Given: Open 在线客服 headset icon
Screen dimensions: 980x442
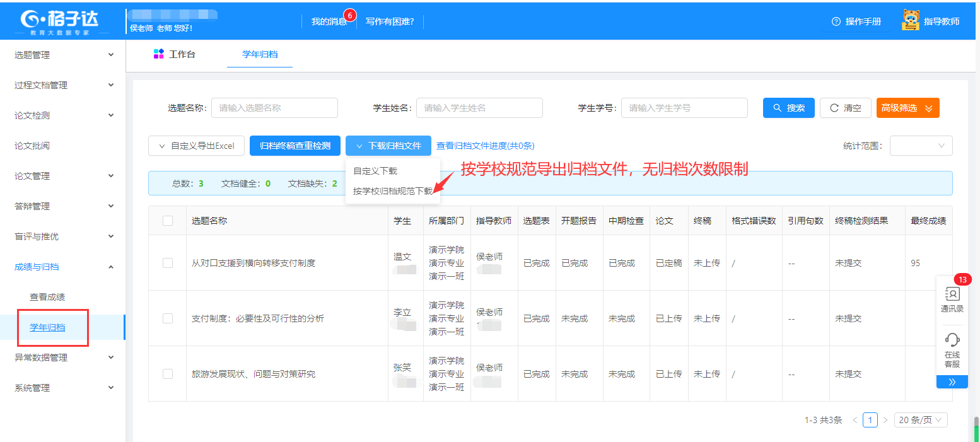Looking at the screenshot, I should click(x=952, y=340).
